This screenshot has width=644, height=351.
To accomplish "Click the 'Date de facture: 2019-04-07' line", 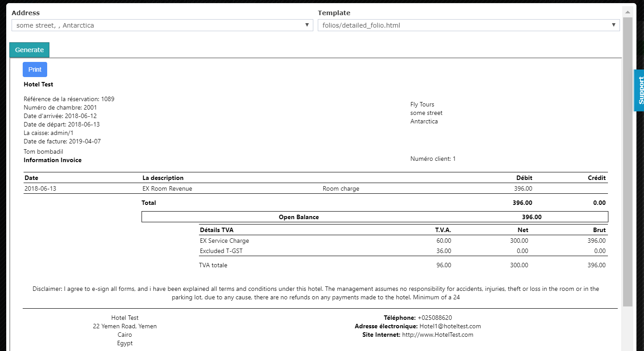I will [x=62, y=141].
